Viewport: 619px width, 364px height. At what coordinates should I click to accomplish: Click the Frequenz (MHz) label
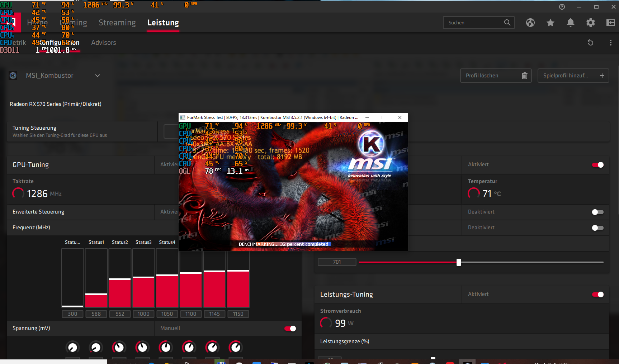coord(31,227)
